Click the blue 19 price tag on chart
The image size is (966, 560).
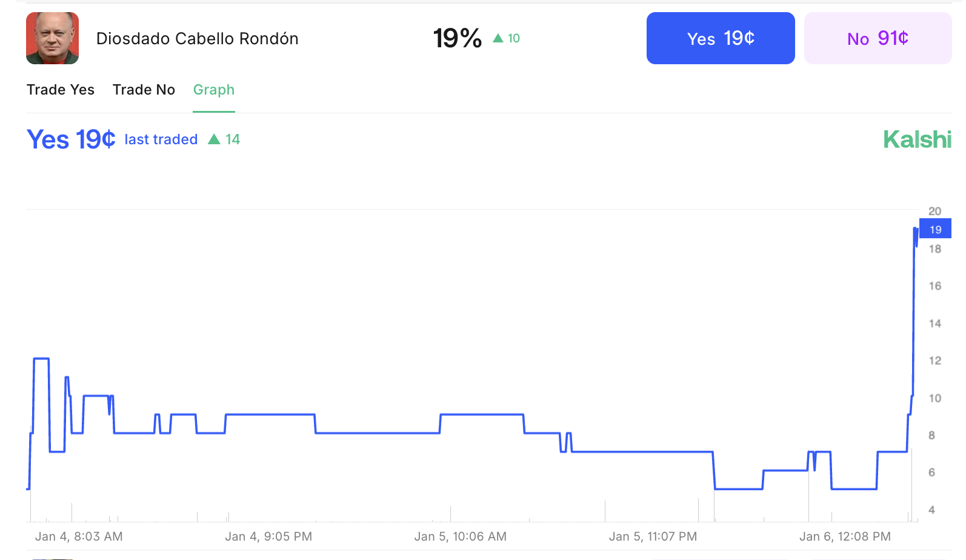coord(935,229)
